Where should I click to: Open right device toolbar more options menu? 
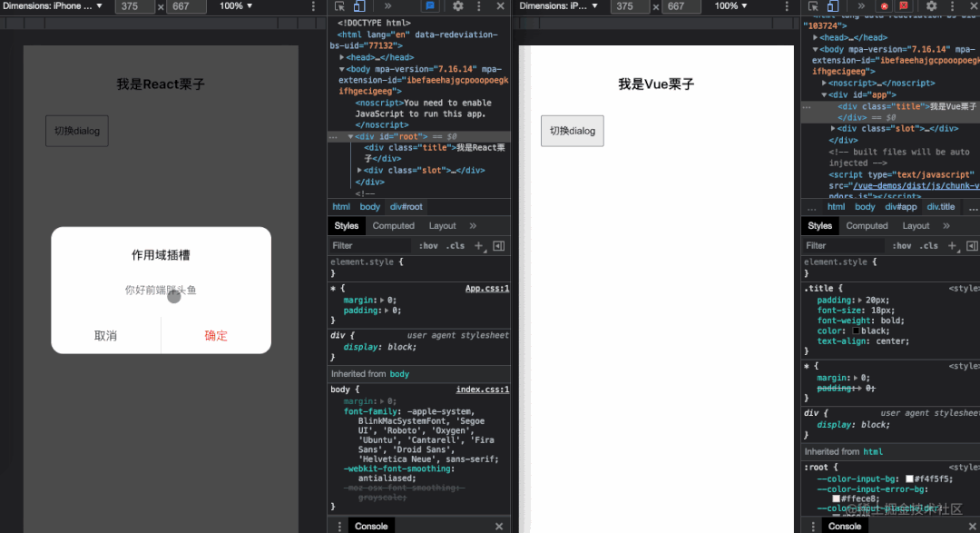pos(787,6)
